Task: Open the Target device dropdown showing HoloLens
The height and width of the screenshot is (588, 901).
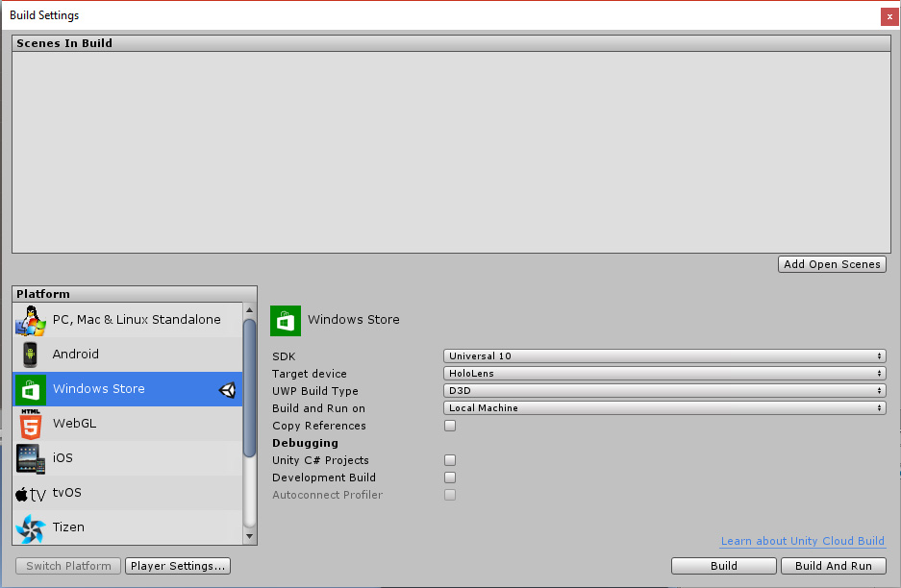Action: (x=664, y=373)
